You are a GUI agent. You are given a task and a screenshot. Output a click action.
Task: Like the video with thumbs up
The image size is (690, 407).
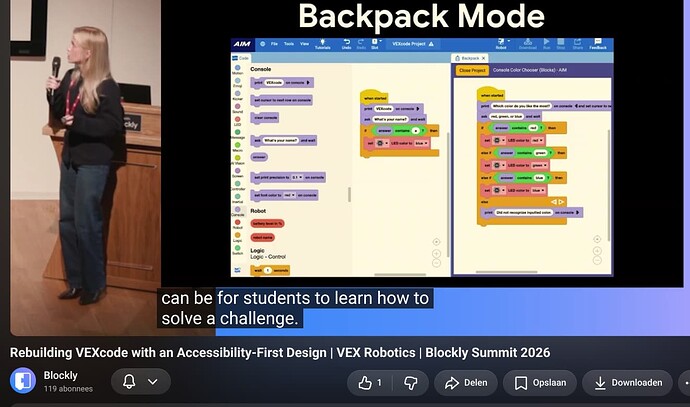(x=370, y=383)
